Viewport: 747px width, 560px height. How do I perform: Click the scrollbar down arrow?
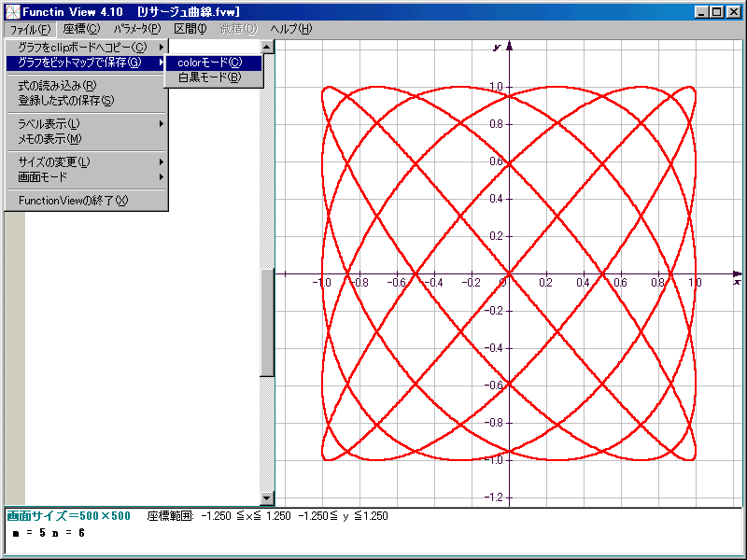(x=267, y=498)
